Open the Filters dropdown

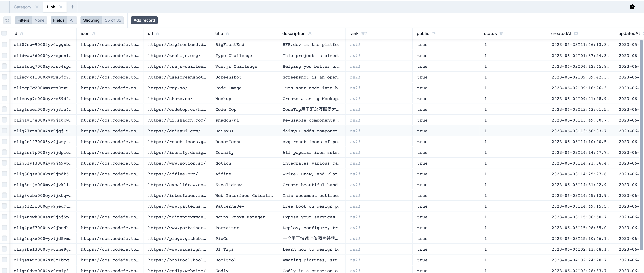pos(31,20)
